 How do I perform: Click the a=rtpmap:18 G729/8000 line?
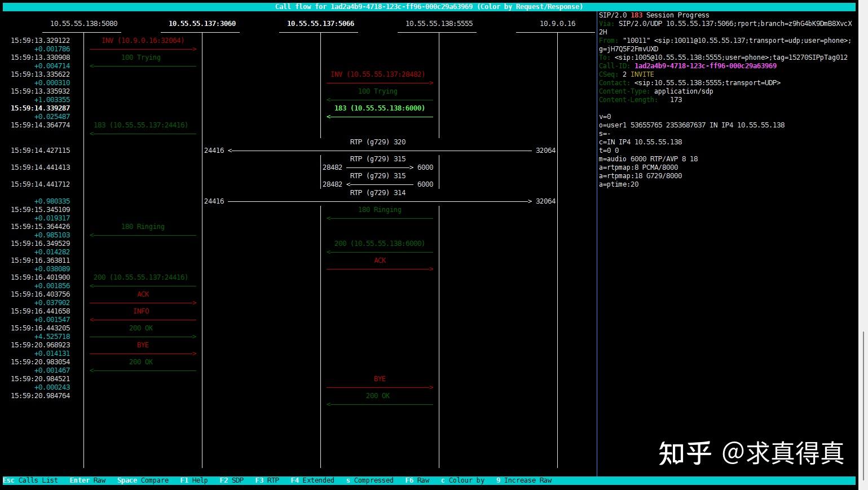click(641, 176)
